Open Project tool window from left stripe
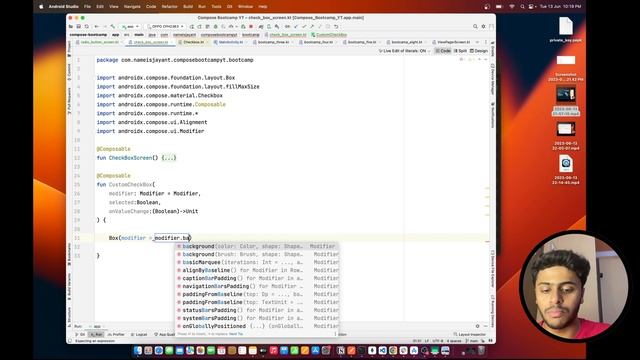This screenshot has height=360, width=640. [x=69, y=49]
